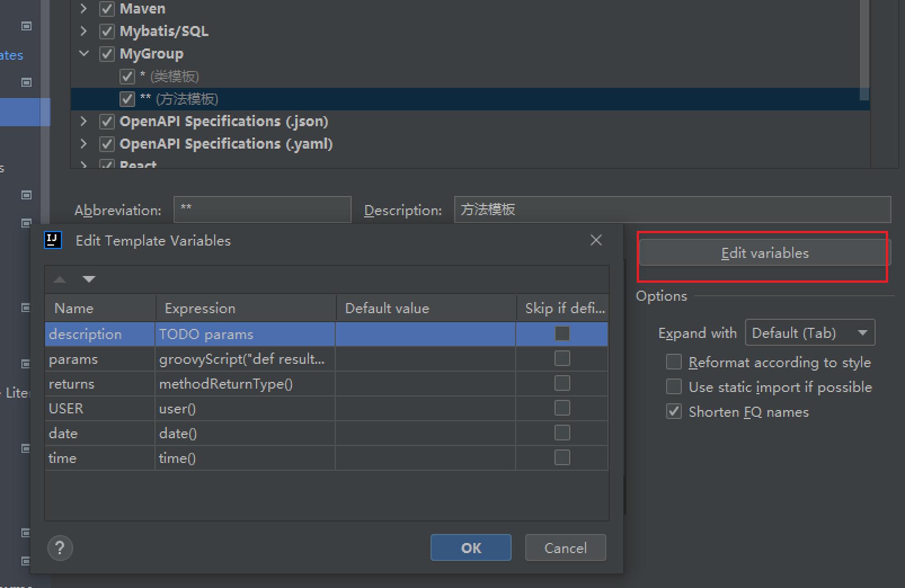Select the description variable name cell
The height and width of the screenshot is (588, 905).
[x=100, y=334]
